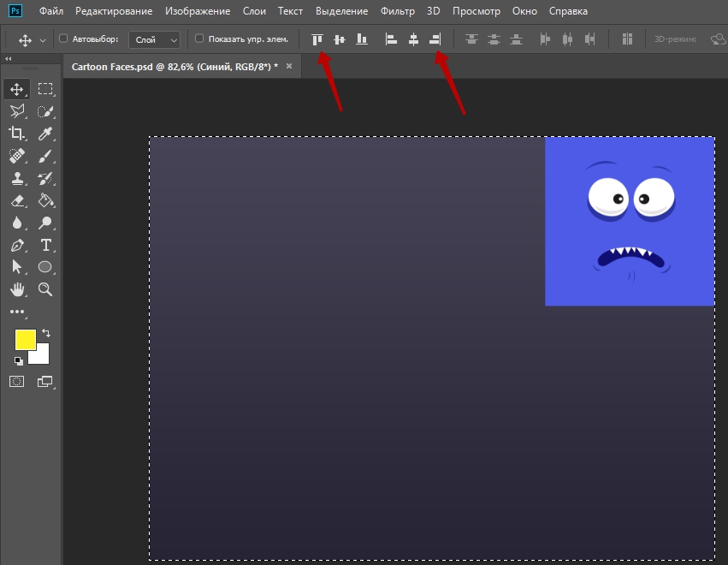This screenshot has width=728, height=565.
Task: Select the Quick Selection tool
Action: [x=45, y=111]
